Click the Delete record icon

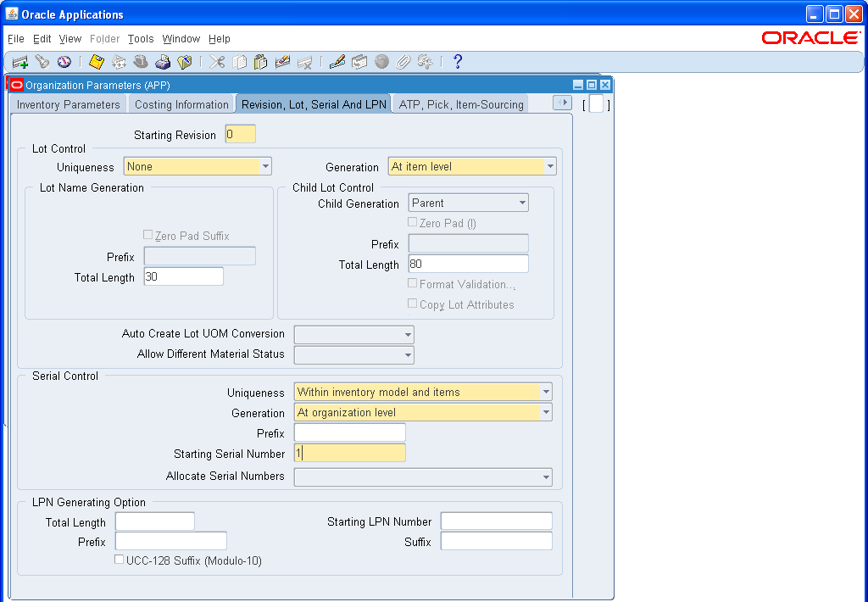(304, 62)
